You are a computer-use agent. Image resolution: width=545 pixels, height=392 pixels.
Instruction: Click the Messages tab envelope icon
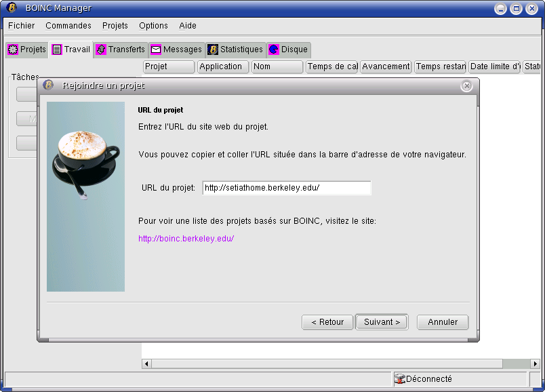pos(156,50)
